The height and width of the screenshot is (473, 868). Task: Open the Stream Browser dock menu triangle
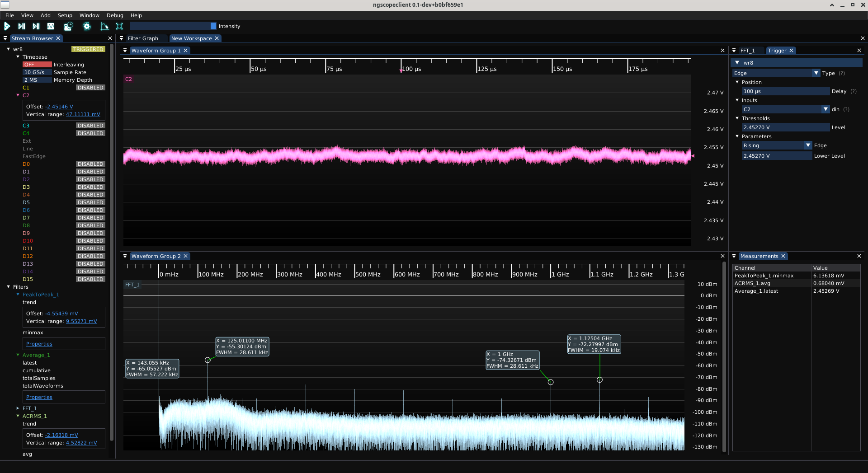(5, 38)
